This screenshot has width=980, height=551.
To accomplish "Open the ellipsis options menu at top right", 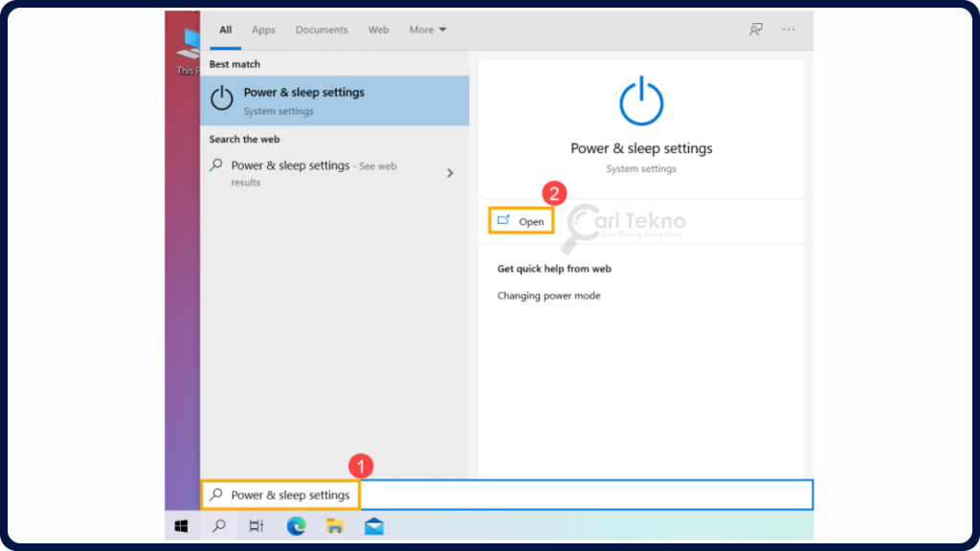I will coord(789,30).
